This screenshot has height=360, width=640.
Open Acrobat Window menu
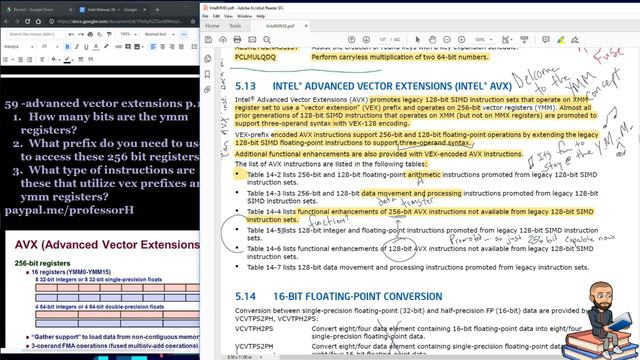coord(244,16)
